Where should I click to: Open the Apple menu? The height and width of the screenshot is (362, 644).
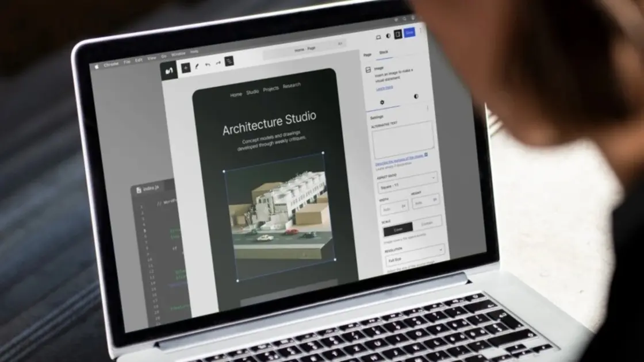click(x=97, y=66)
